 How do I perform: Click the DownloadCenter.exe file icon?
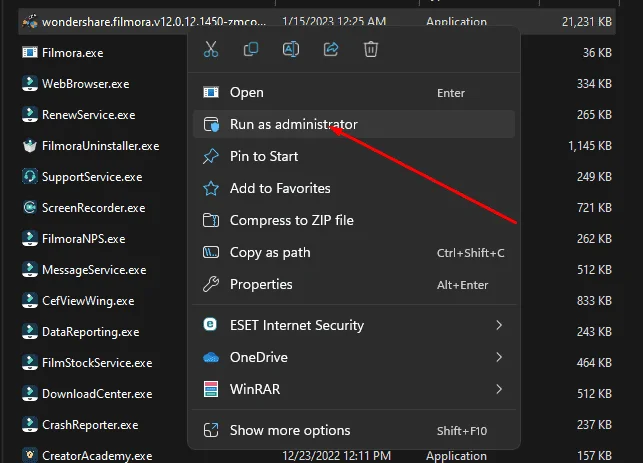30,394
